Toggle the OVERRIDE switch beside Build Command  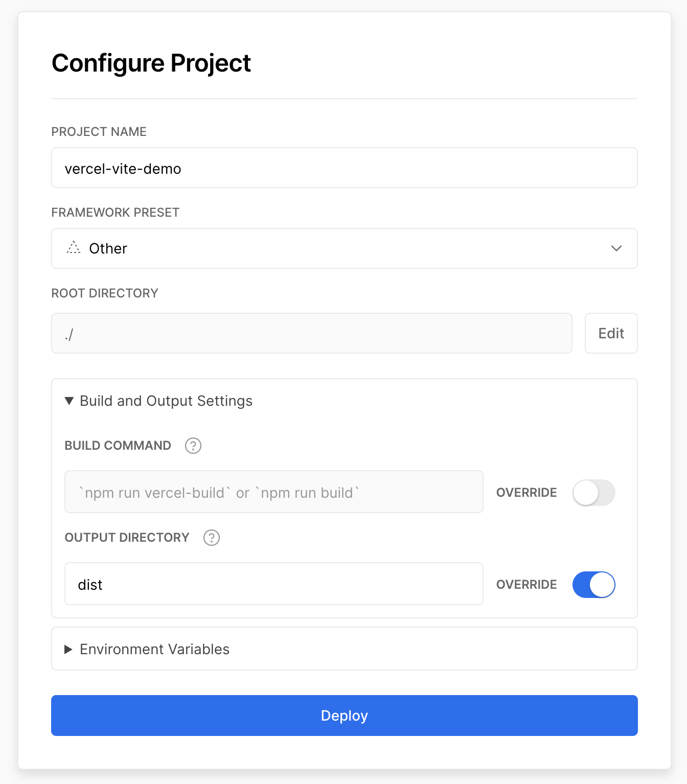(x=593, y=492)
